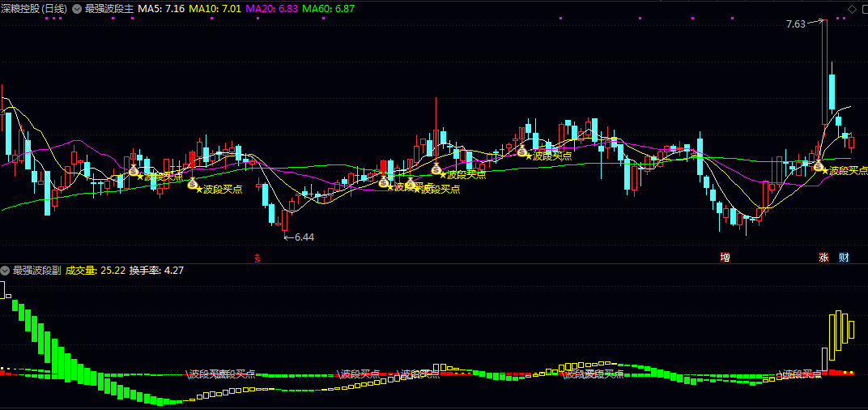This screenshot has width=868, height=410.
Task: Click the 7.63 high price label
Action: tap(797, 23)
